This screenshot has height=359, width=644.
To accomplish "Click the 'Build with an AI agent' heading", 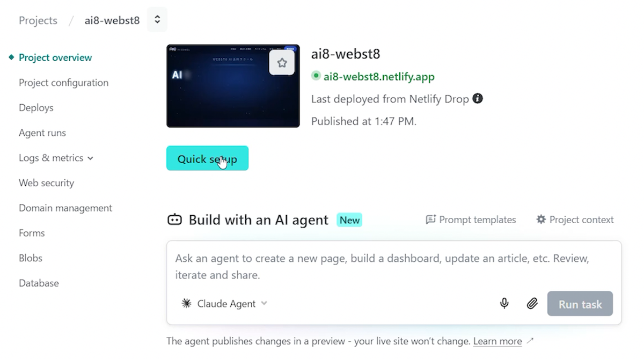I will click(259, 220).
